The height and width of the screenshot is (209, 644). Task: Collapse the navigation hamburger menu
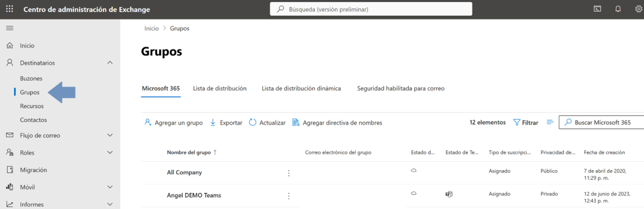coord(10,28)
